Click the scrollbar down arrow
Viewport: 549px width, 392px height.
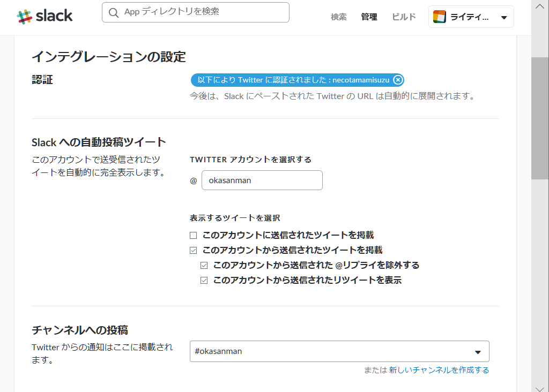pos(540,388)
